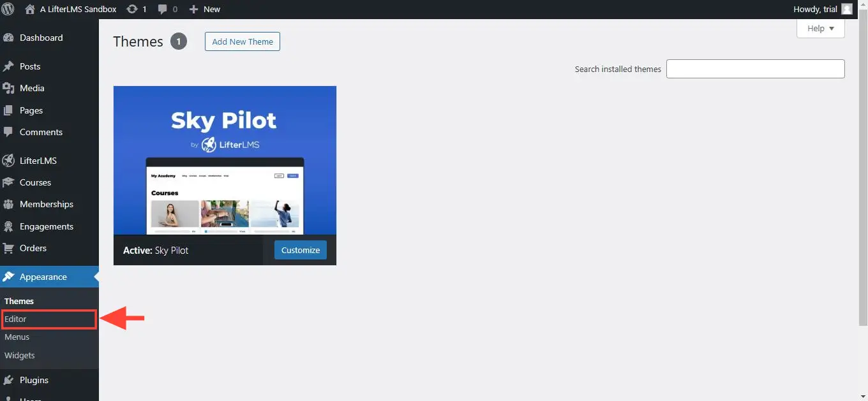Click the Memberships group icon

pos(8,204)
